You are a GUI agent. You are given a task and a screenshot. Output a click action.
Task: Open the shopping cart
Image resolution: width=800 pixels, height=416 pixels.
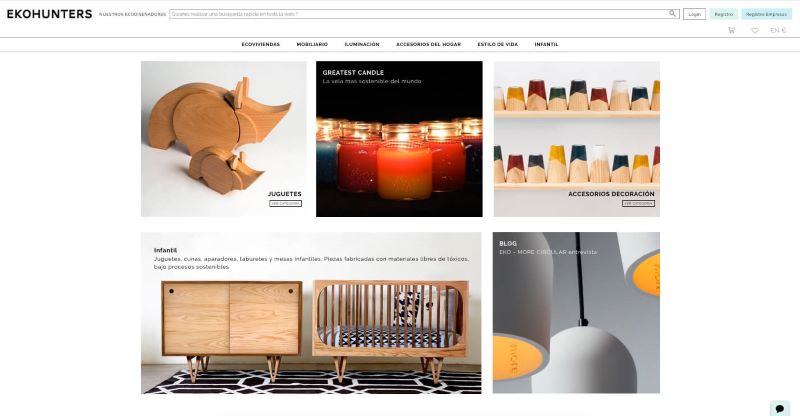pos(731,31)
